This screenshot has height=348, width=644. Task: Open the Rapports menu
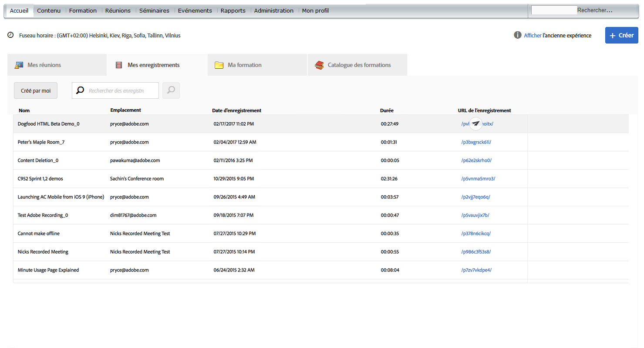click(x=233, y=10)
